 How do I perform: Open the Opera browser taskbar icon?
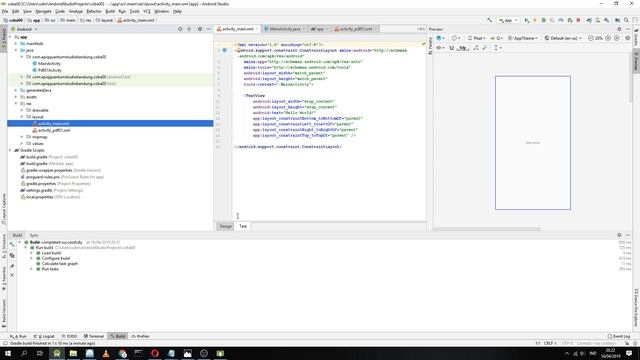155,353
